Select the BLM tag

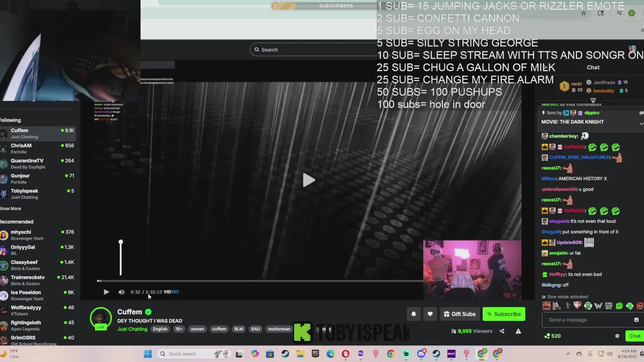[x=238, y=329]
